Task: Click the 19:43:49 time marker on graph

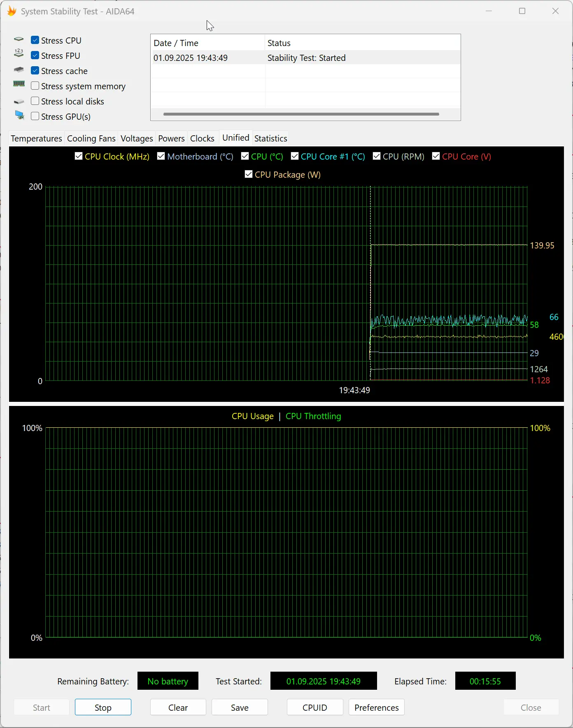Action: pos(354,390)
